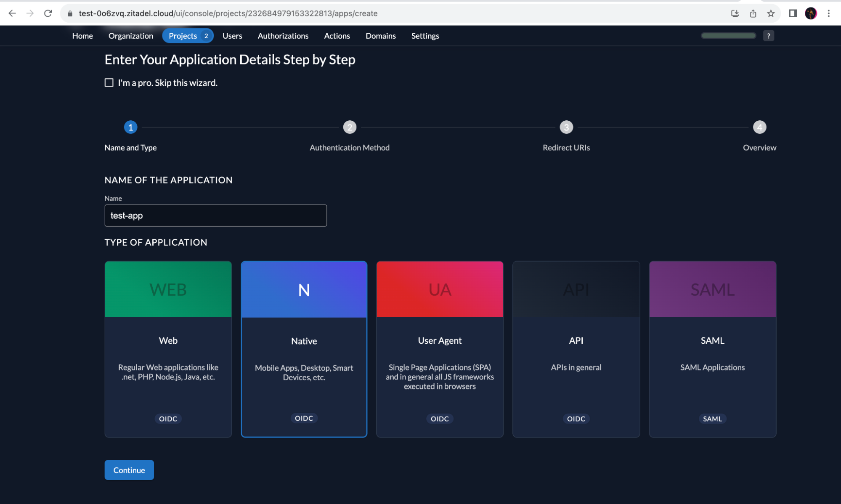841x504 pixels.
Task: Open Chrome three-dot menu
Action: tap(828, 13)
